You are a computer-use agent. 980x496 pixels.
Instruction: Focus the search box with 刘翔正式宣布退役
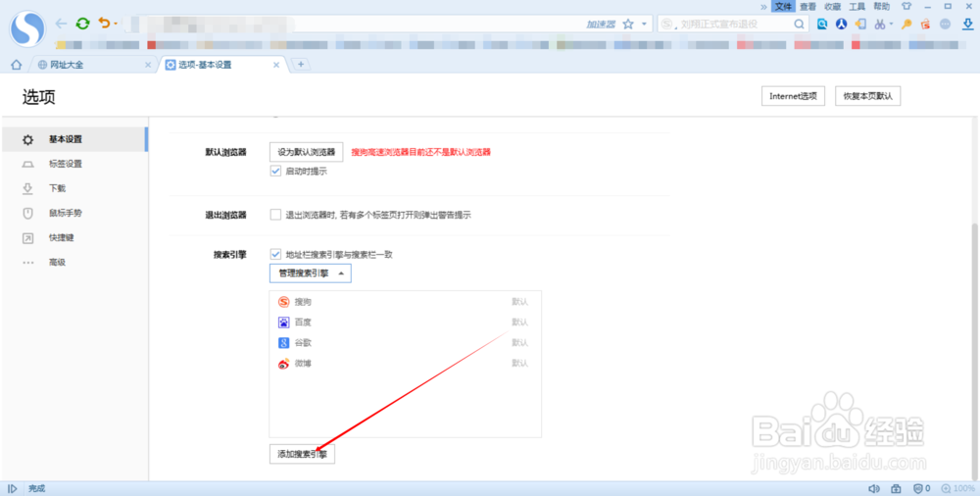pyautogui.click(x=734, y=25)
